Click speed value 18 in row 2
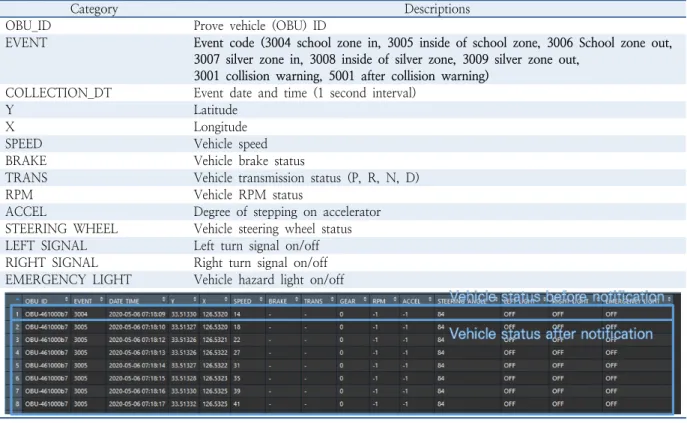Screen dimensions: 687x423 237,327
